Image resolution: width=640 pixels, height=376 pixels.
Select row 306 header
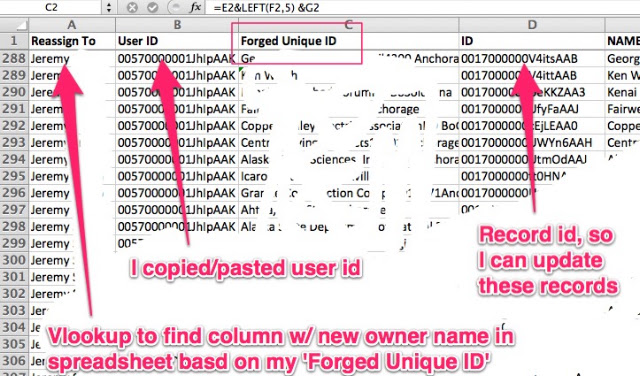pos(14,360)
